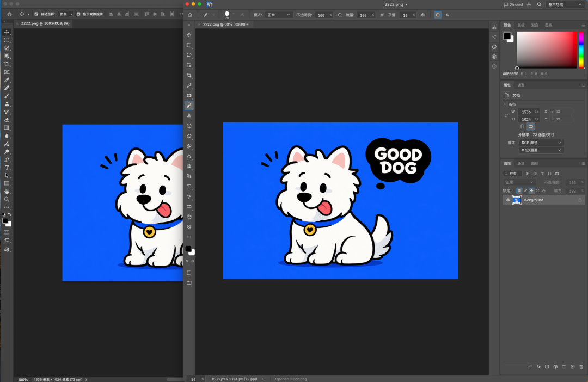Click the foreground color swatch in Color panel
Viewport: 588px width, 382px height.
tap(507, 35)
